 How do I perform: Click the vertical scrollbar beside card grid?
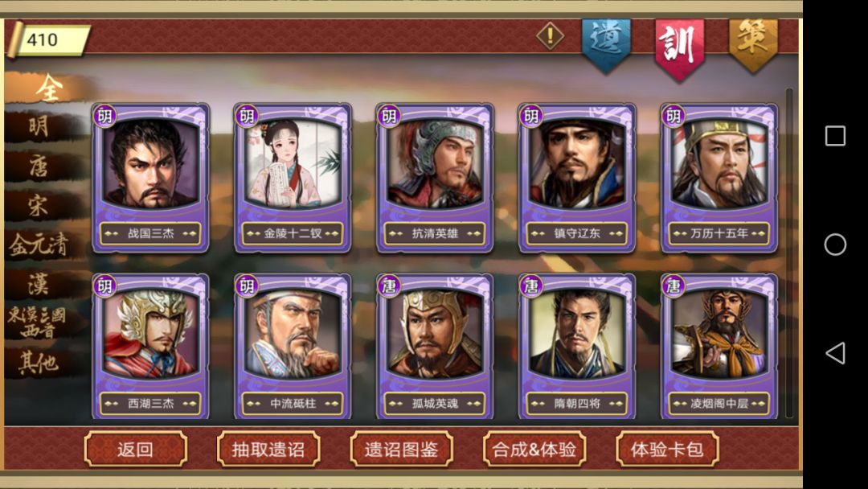pyautogui.click(x=789, y=252)
